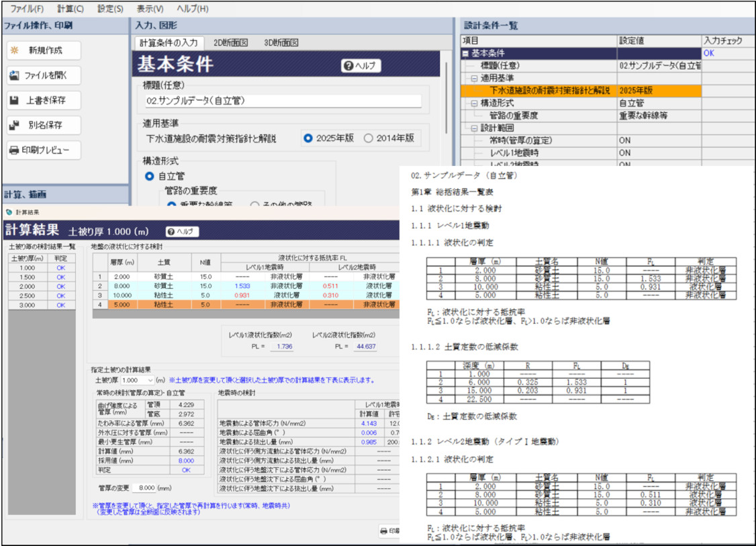Screen dimensions: 756x546
Task: Collapse the 基本条件 tree node
Action: [466, 53]
